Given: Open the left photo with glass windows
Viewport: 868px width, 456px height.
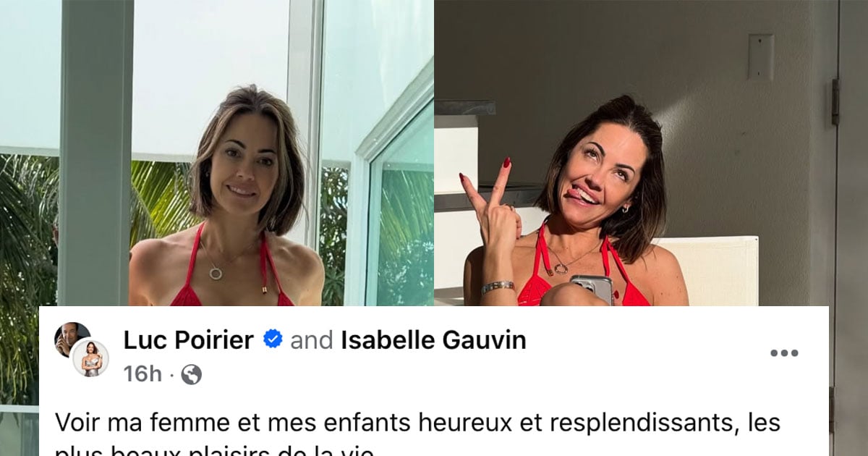Looking at the screenshot, I should point(217,153).
